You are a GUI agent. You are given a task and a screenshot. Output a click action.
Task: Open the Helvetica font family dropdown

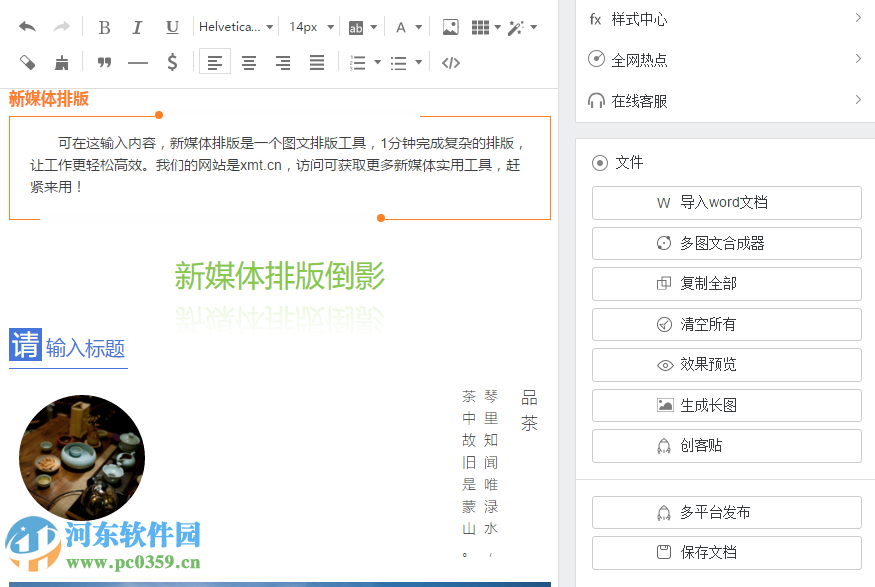click(235, 27)
